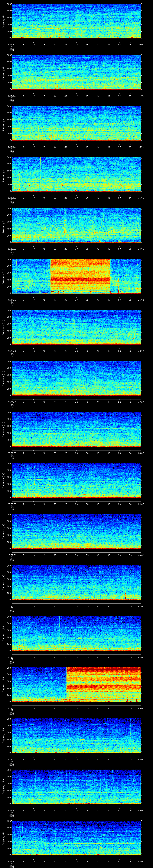The width and height of the screenshot is (153, 868).
Task: Click the red broadband burst in the 20:34:00 panel
Action: (80, 276)
